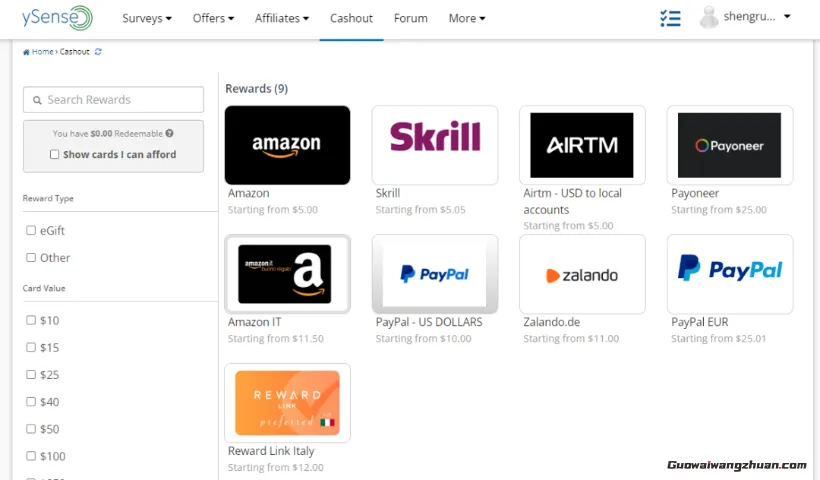Screen dimensions: 820x480
Task: Expand the Surveys dropdown menu
Action: point(147,18)
